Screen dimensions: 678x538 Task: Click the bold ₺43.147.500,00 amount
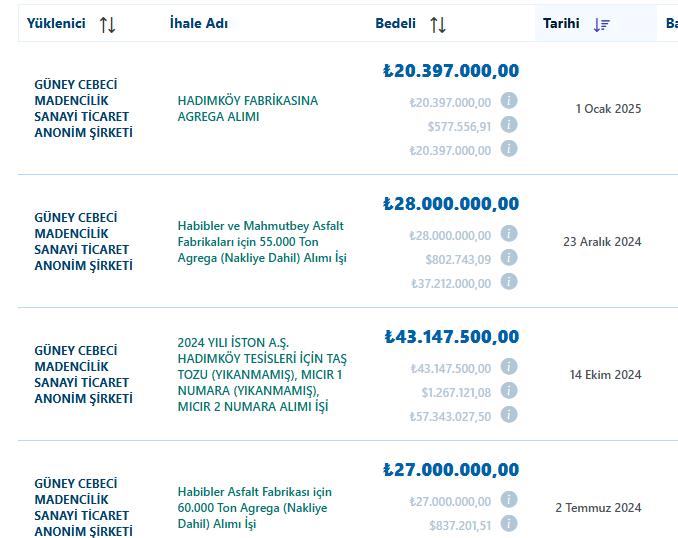tap(452, 337)
